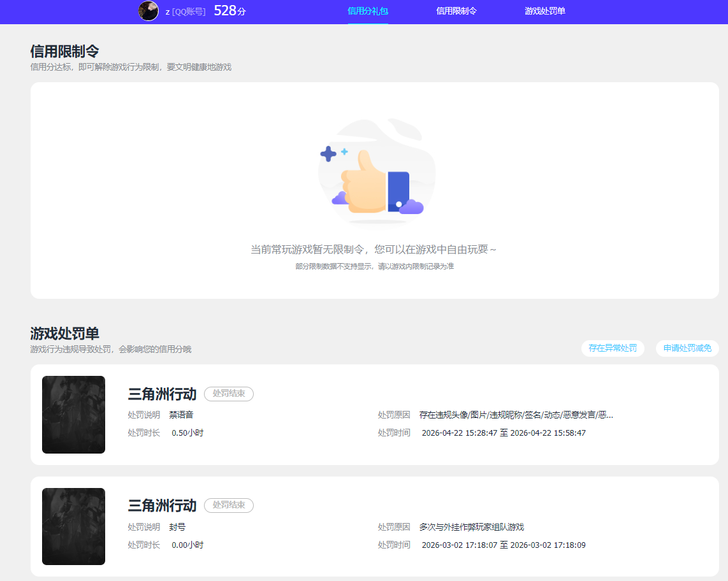728x581 pixels.
Task: Click the 封号 penalty description
Action: coord(177,527)
